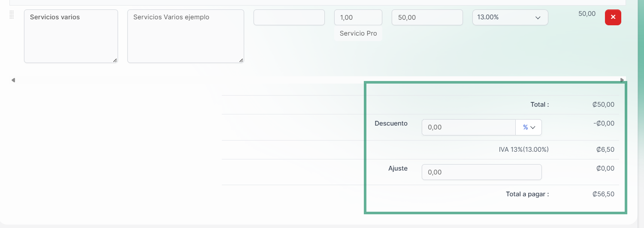Open the 13.00% tax dropdown
644x228 pixels.
point(510,18)
